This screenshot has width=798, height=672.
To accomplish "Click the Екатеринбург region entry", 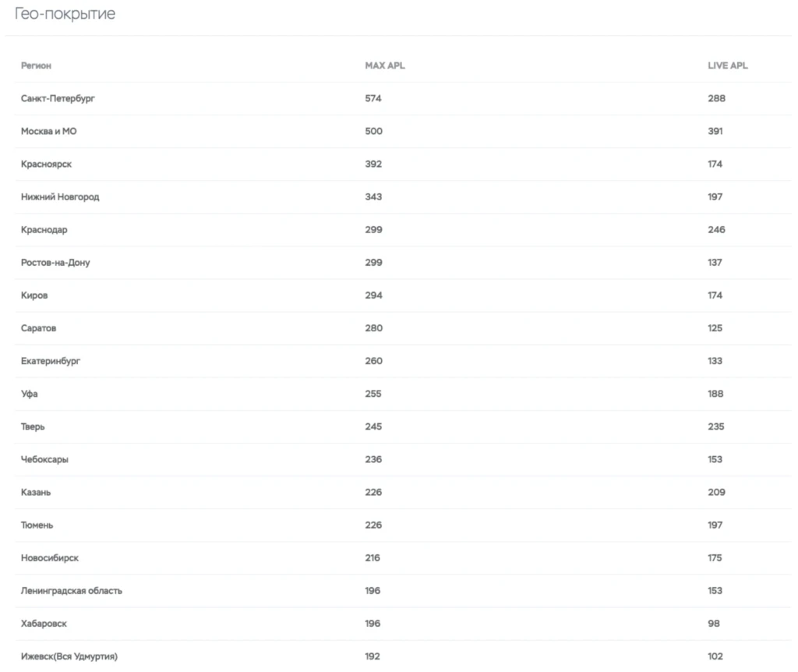I will 51,361.
